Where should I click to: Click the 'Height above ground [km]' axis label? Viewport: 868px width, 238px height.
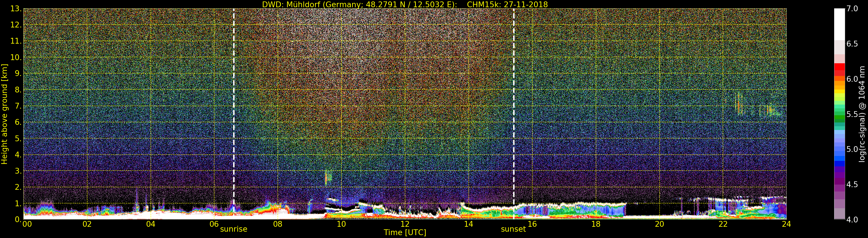(x=4, y=114)
